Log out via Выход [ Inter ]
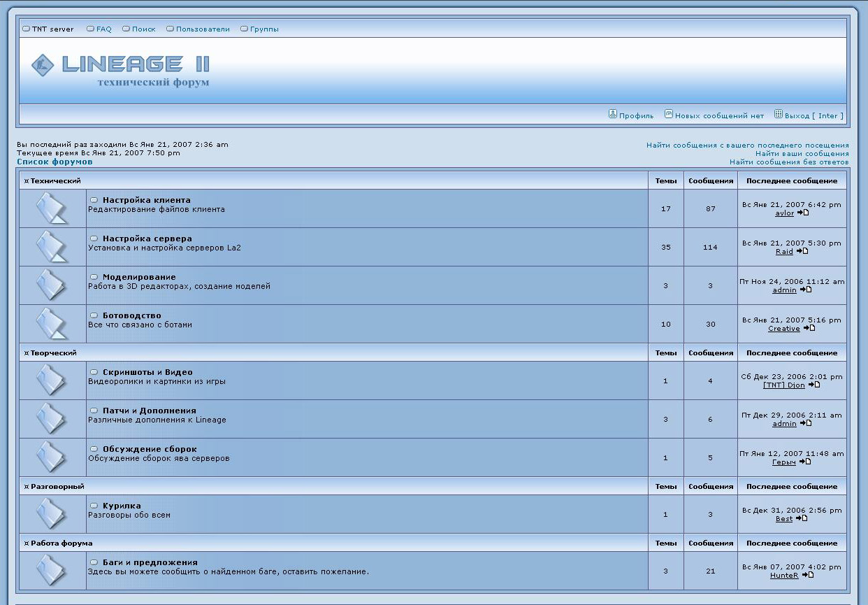 tap(814, 116)
